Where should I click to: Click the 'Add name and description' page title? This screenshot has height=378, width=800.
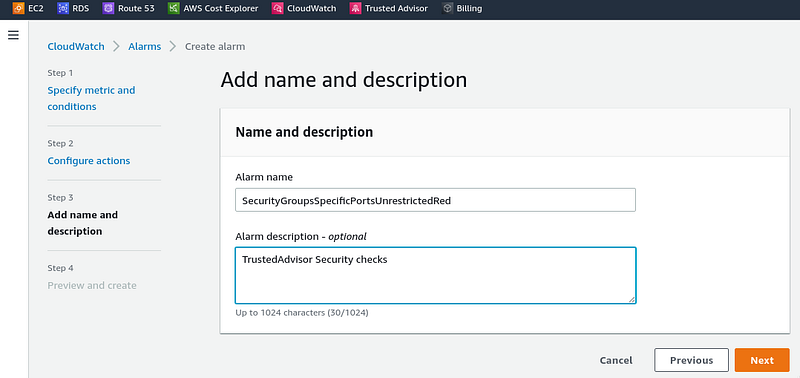pos(343,80)
